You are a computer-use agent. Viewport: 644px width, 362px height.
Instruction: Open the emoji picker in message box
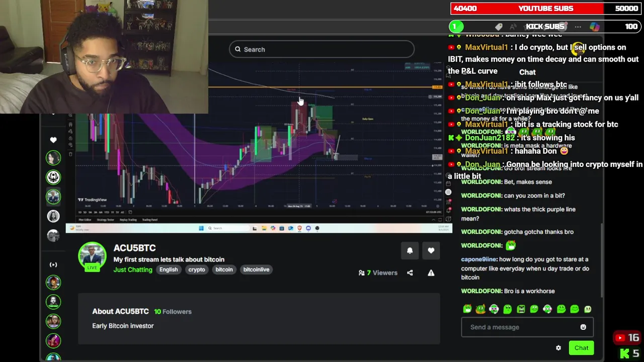pyautogui.click(x=583, y=327)
